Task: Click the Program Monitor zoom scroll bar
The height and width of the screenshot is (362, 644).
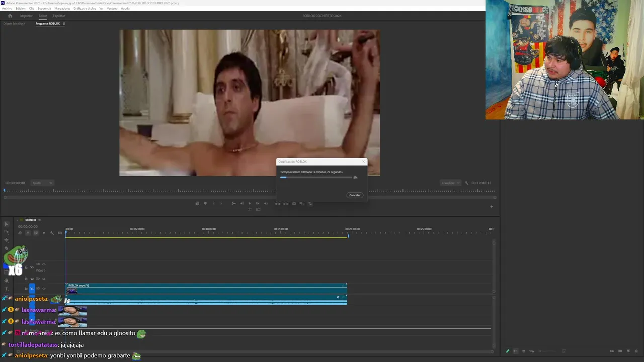Action: 249,197
